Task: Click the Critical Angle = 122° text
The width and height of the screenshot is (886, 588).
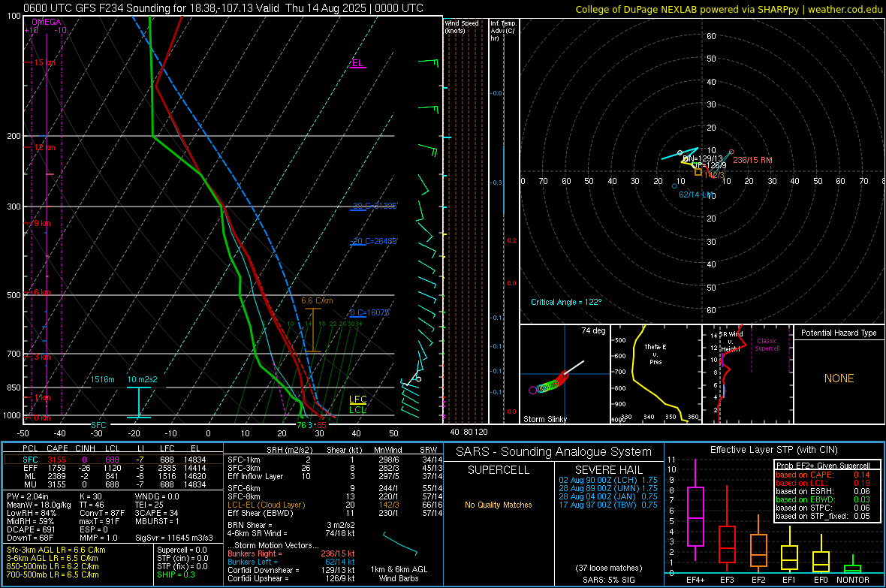Action: point(566,302)
